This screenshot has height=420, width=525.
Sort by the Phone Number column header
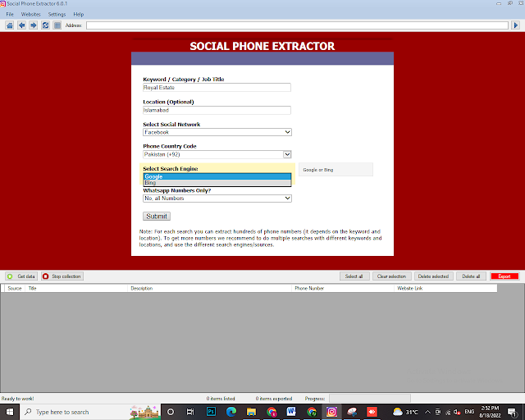coord(343,289)
